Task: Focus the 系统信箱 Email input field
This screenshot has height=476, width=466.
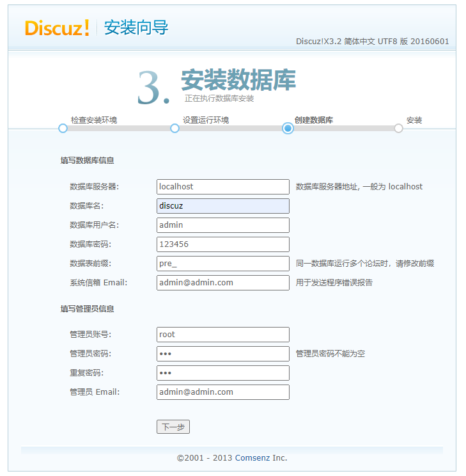Action: pos(223,283)
